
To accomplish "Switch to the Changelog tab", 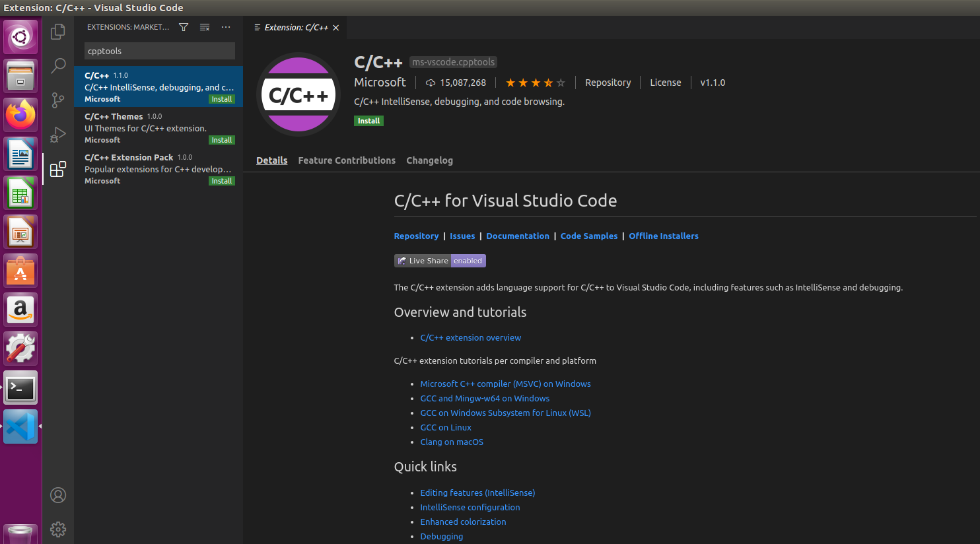I will (429, 160).
